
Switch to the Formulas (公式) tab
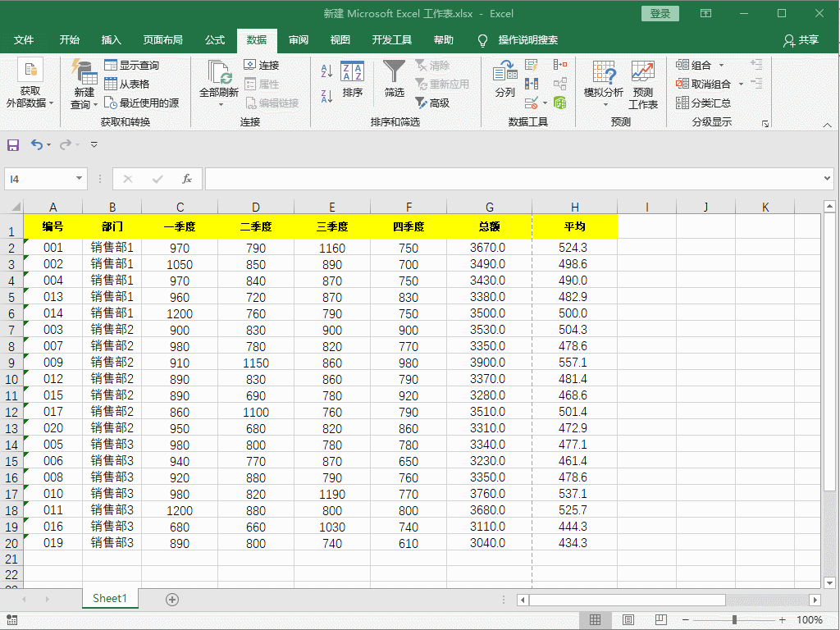point(215,40)
